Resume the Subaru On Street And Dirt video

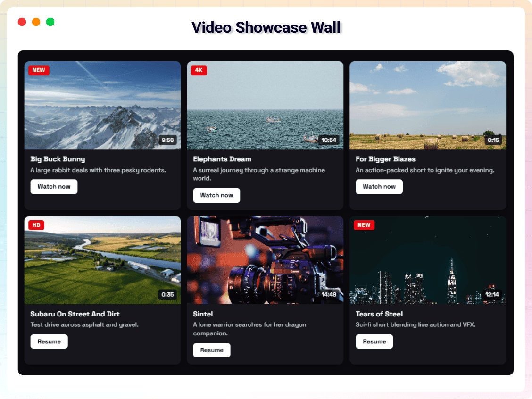point(49,341)
